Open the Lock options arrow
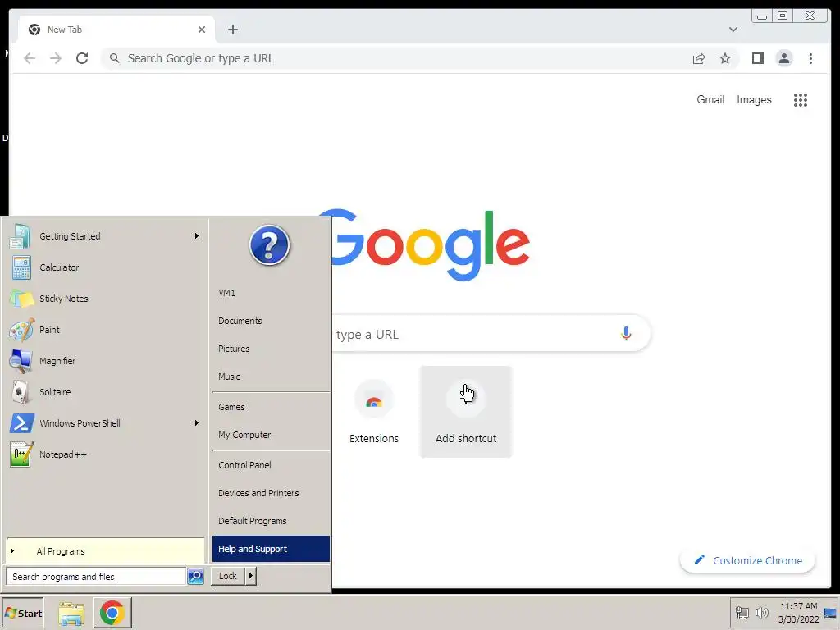This screenshot has height=630, width=840. (251, 576)
